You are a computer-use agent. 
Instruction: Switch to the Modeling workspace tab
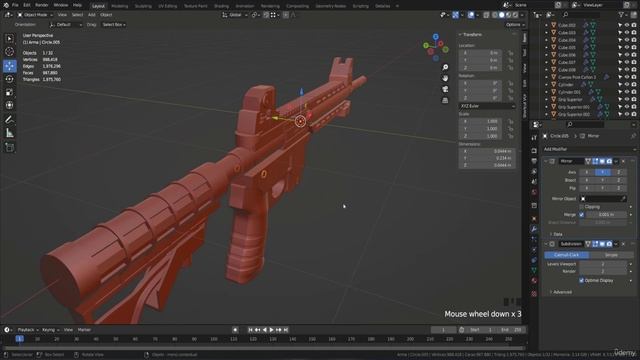[x=120, y=6]
